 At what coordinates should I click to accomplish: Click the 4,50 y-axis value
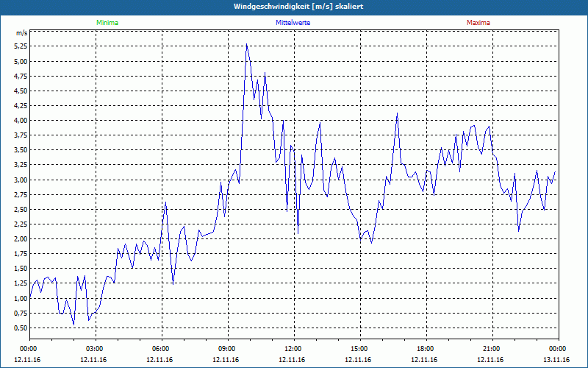click(x=21, y=91)
